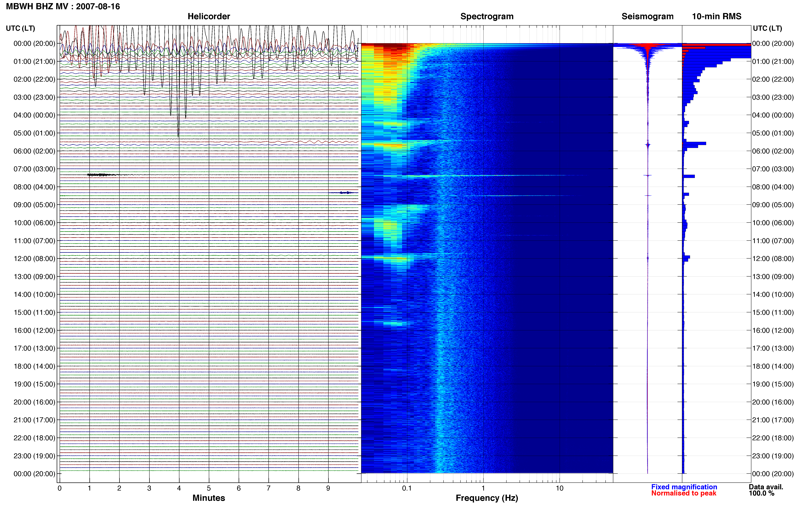812x508 pixels.
Task: Click right time label '10:00 (06:00)'
Action: 773,223
